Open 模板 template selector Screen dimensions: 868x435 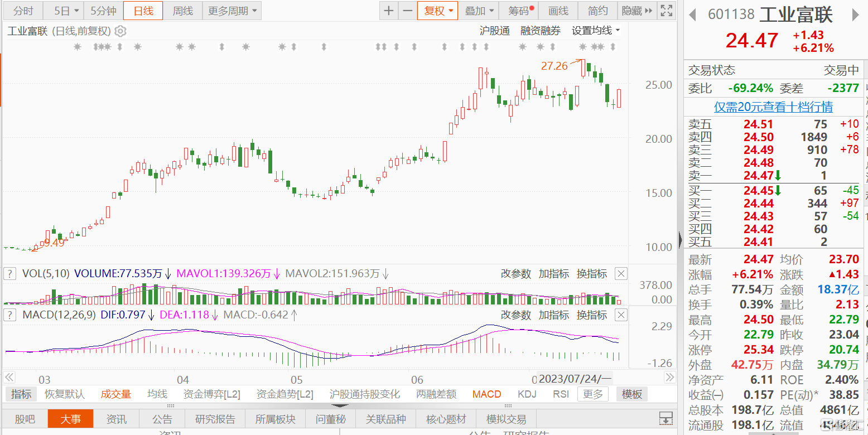click(x=632, y=394)
